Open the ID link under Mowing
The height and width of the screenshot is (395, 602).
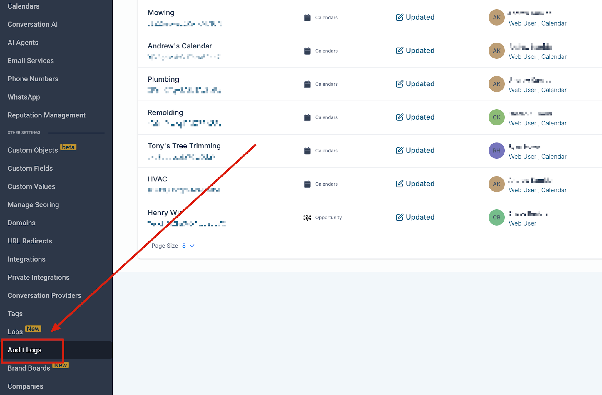point(184,24)
